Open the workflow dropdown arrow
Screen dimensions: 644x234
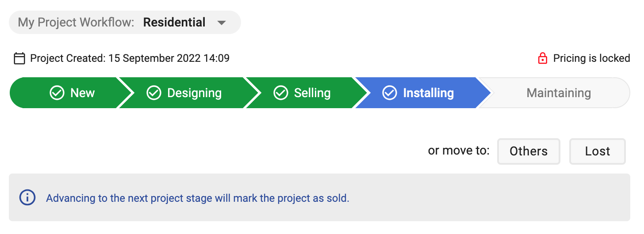click(222, 23)
